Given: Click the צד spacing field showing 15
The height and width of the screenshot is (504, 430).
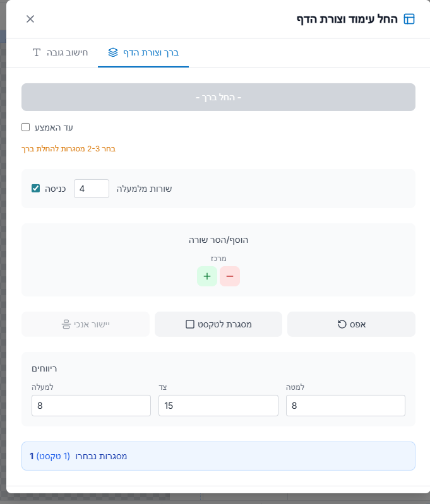Looking at the screenshot, I should coord(218,406).
